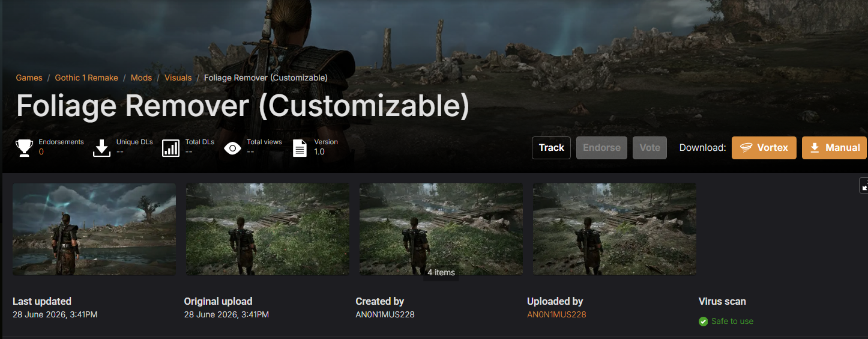Click the Total views eye icon
The width and height of the screenshot is (868, 339).
[x=232, y=148]
